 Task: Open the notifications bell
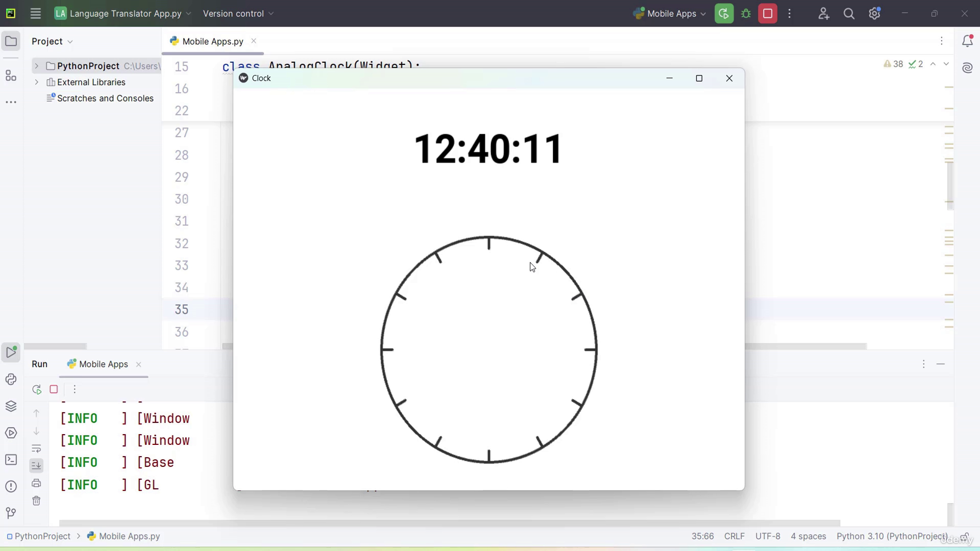[967, 41]
